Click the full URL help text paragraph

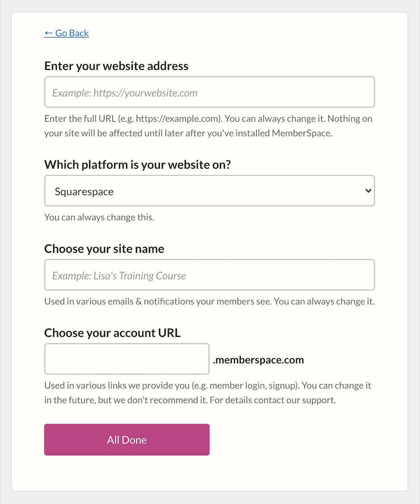coord(208,126)
